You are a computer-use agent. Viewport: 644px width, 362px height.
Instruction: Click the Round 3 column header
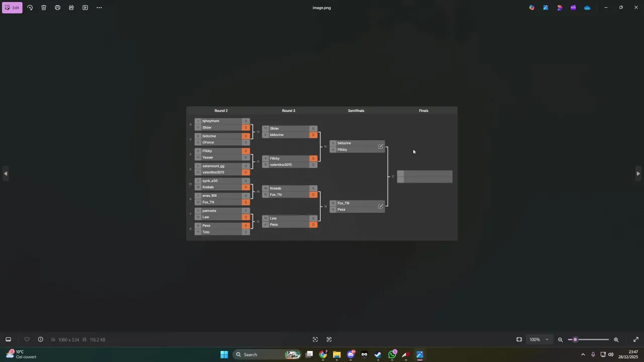tap(288, 111)
